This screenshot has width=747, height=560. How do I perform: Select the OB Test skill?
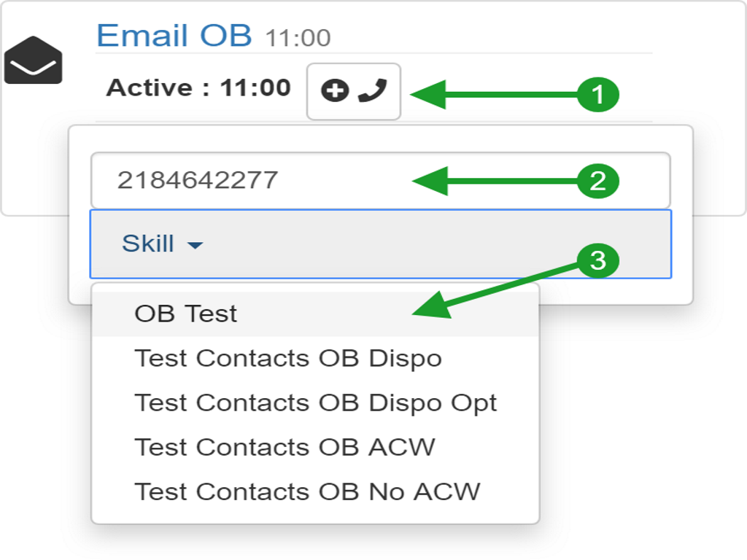click(x=186, y=314)
